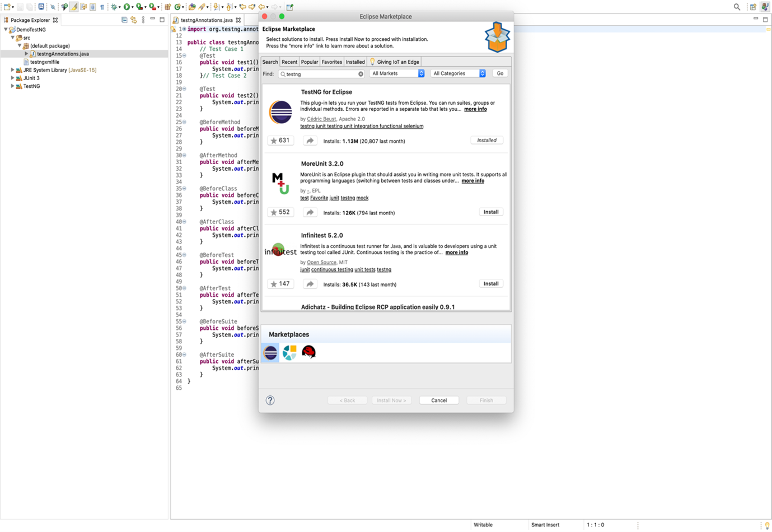This screenshot has height=532, width=772.
Task: Open the help question mark in the dialog
Action: 270,400
